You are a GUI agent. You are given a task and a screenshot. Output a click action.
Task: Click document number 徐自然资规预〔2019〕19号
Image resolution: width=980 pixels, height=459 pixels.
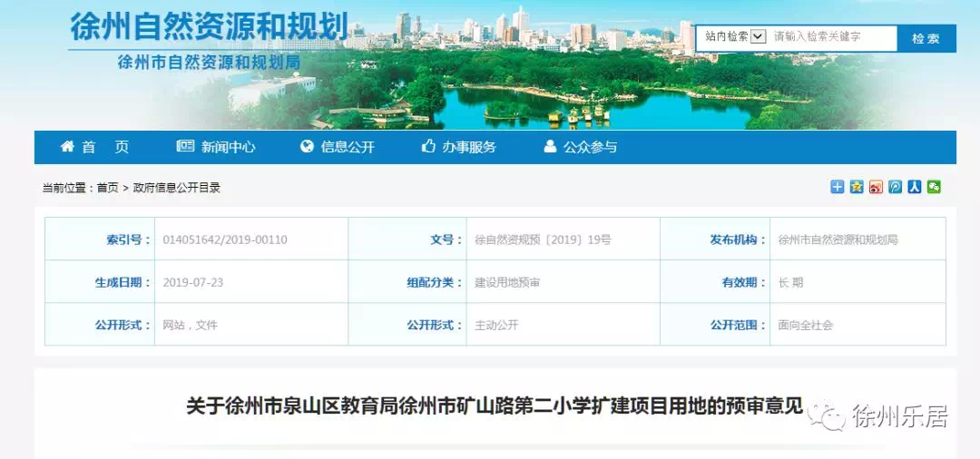coord(544,239)
